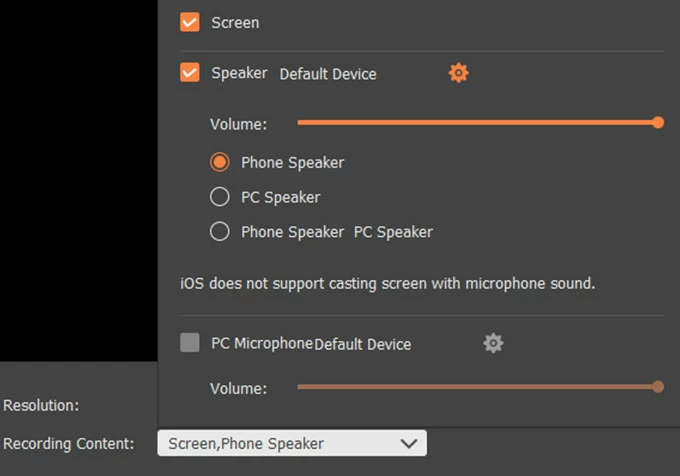Click the Speaker's Default Device text
680x476 pixels.
[x=328, y=74]
